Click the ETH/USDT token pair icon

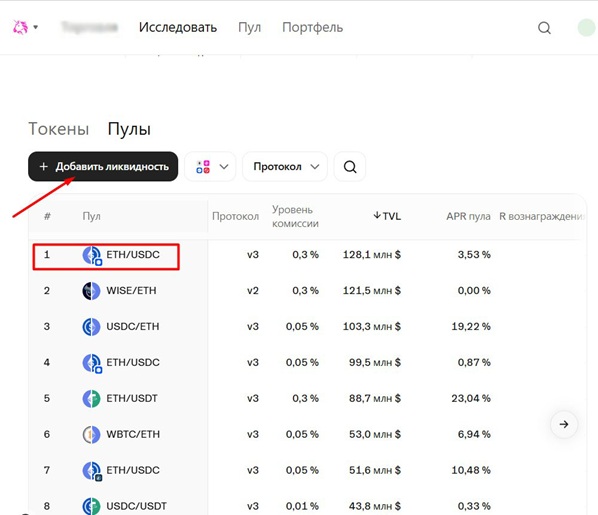tap(91, 399)
